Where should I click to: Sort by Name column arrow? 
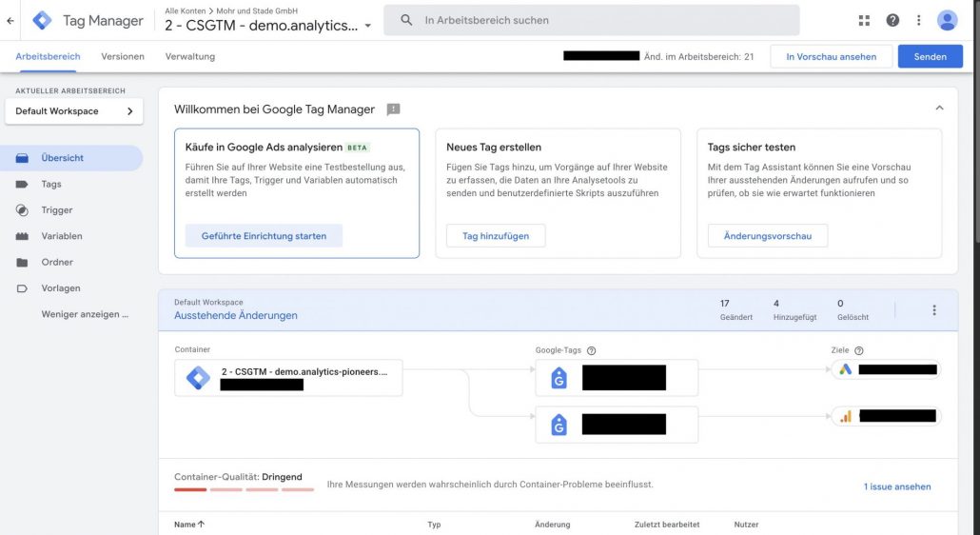coord(202,525)
